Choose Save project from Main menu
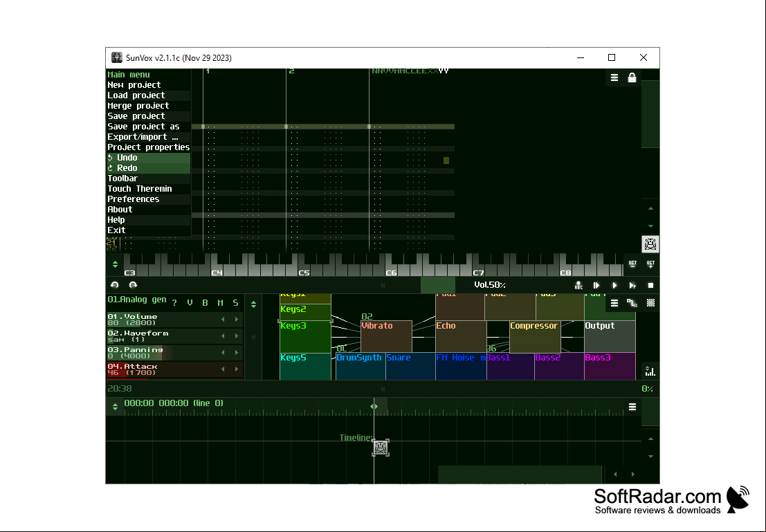766x532 pixels. click(149, 116)
